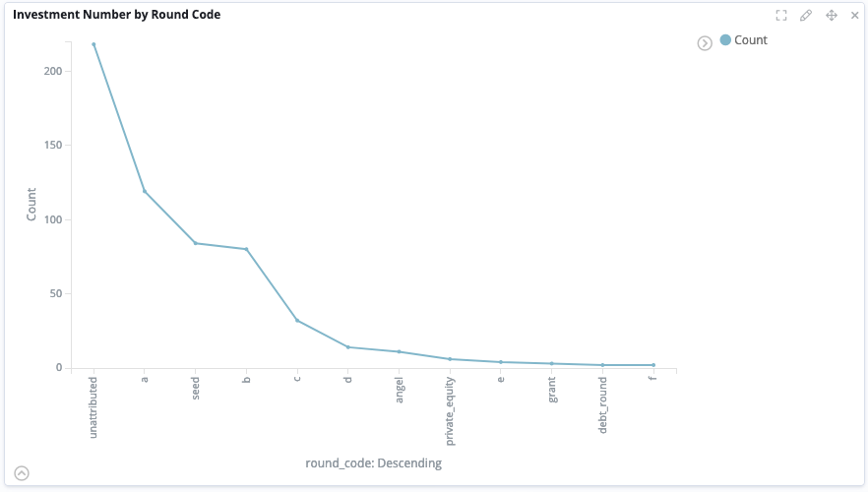
Task: Click the private_equity data point
Action: pyautogui.click(x=450, y=359)
